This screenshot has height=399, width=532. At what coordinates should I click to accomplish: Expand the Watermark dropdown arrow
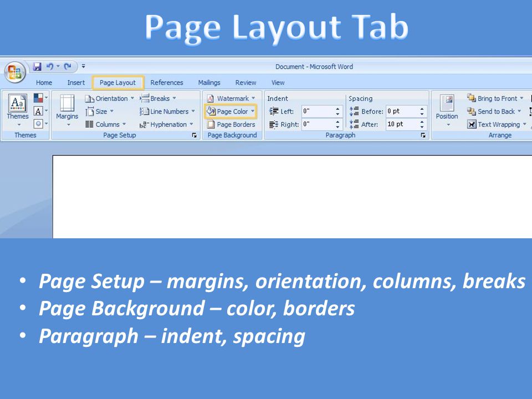(253, 98)
